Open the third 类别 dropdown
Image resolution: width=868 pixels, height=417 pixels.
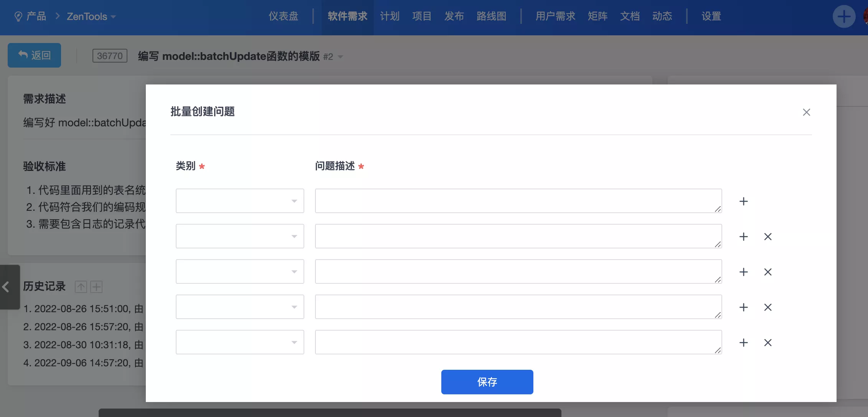[240, 271]
